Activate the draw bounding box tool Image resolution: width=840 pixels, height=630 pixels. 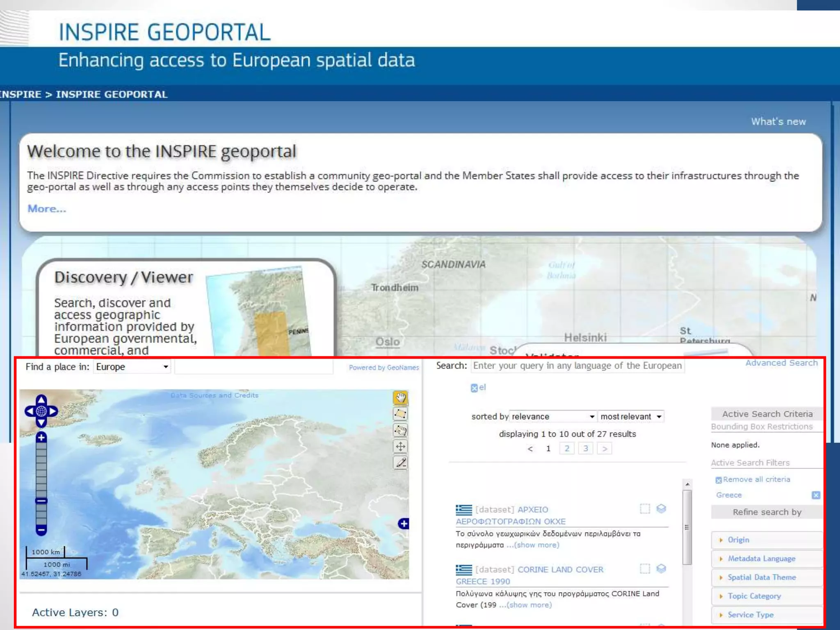[400, 414]
